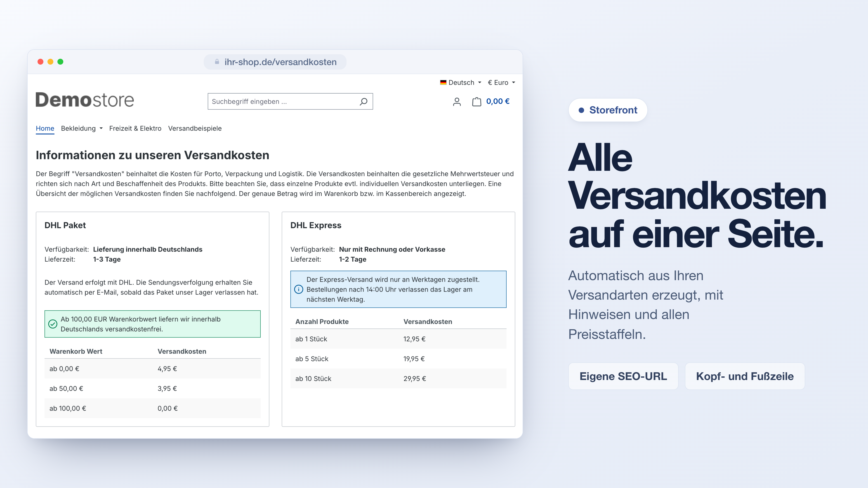
Task: Click the Demostore logo
Action: coord(85,100)
